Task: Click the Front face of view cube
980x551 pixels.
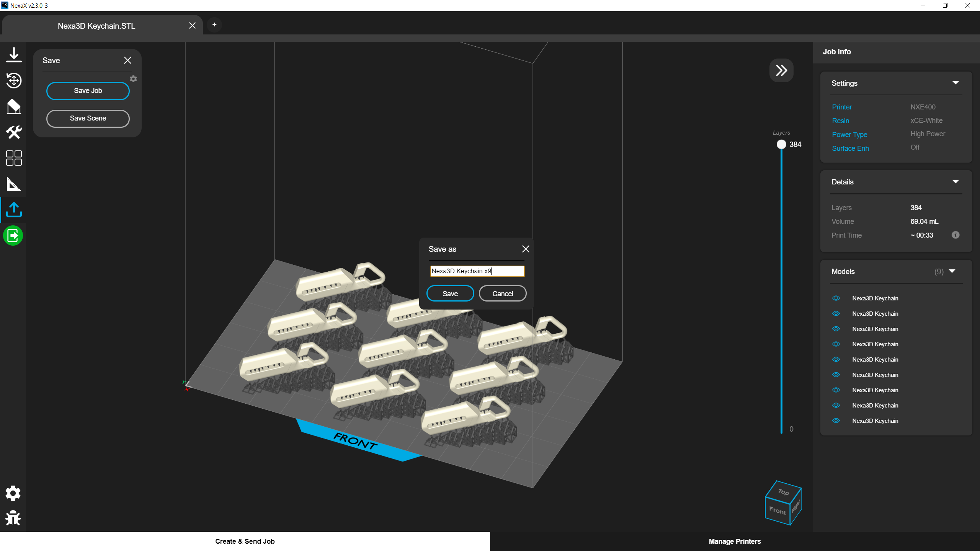Action: pyautogui.click(x=777, y=510)
